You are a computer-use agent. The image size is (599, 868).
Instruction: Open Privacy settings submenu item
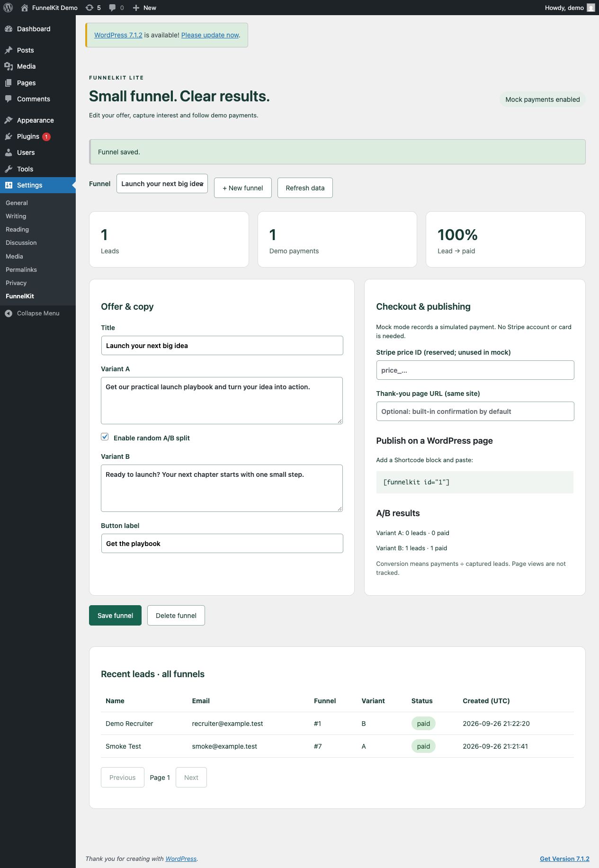(16, 283)
